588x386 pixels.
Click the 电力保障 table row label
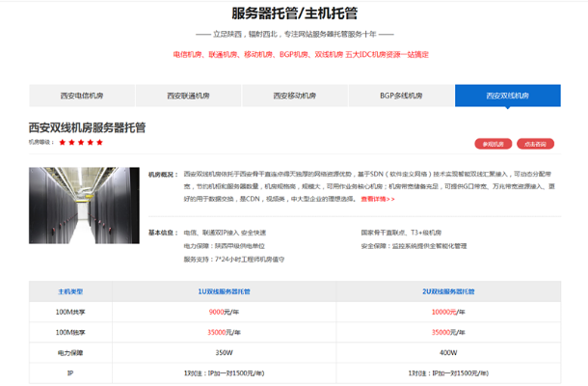(x=70, y=353)
